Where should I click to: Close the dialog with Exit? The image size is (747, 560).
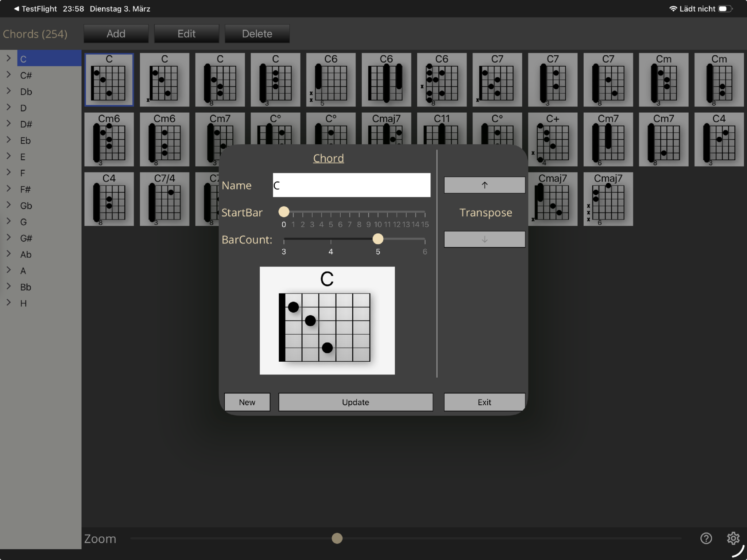tap(484, 402)
